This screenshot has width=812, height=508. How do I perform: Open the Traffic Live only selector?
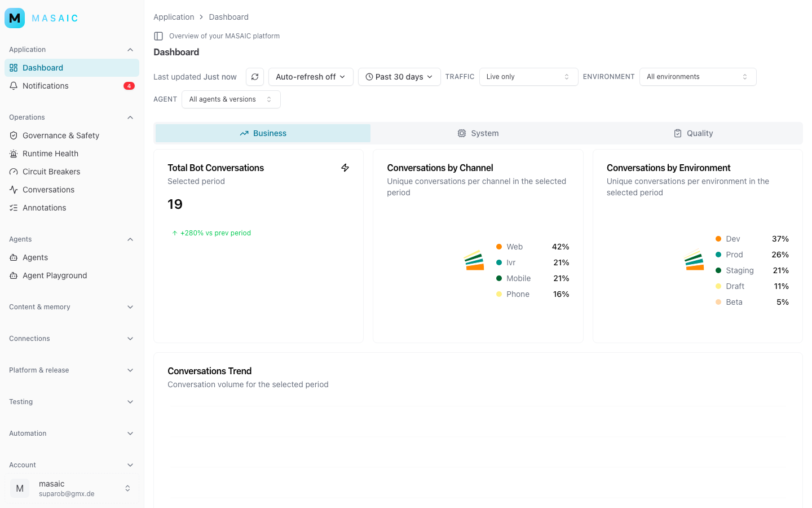528,77
